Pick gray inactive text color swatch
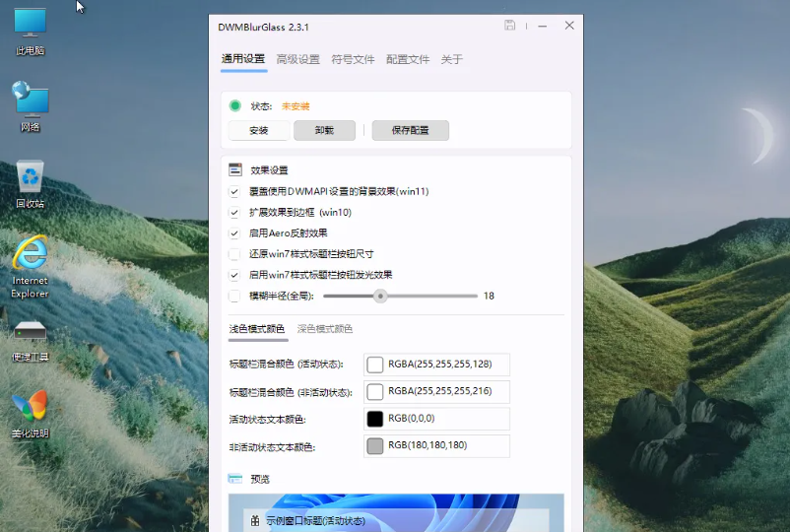The width and height of the screenshot is (790, 532). tap(375, 446)
